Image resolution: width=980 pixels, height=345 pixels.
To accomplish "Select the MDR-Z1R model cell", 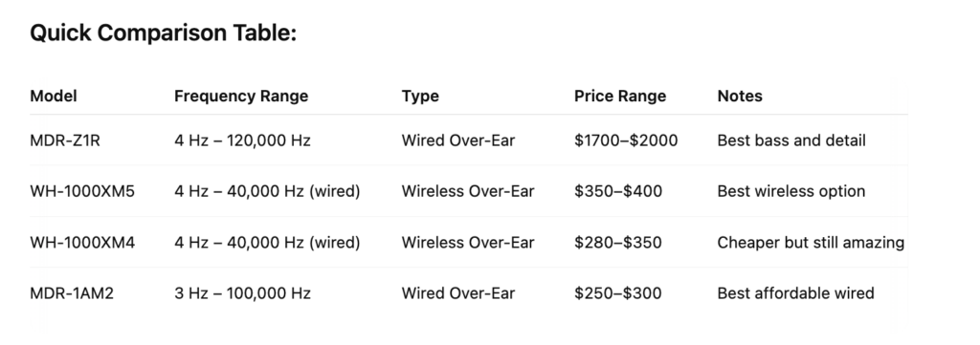I will (x=65, y=140).
